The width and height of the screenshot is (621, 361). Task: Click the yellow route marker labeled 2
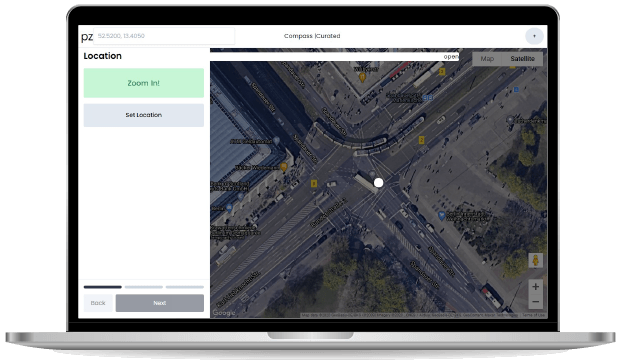(x=421, y=140)
